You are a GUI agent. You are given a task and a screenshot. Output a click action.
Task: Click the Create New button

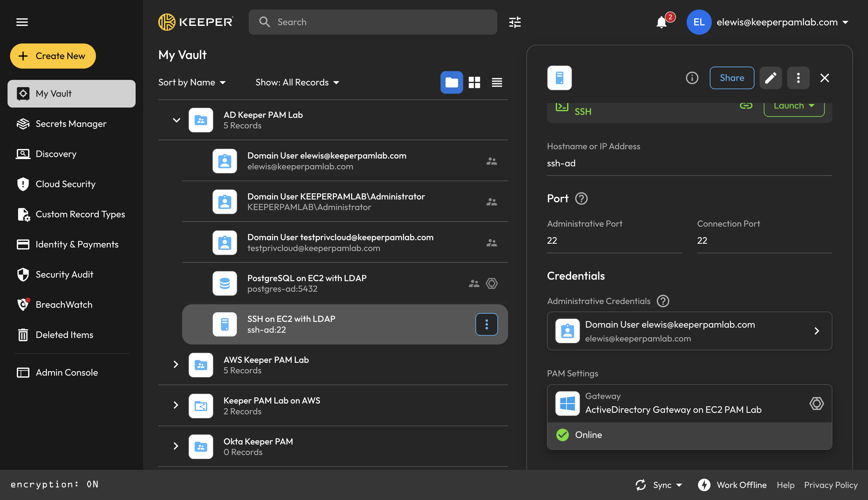[53, 56]
